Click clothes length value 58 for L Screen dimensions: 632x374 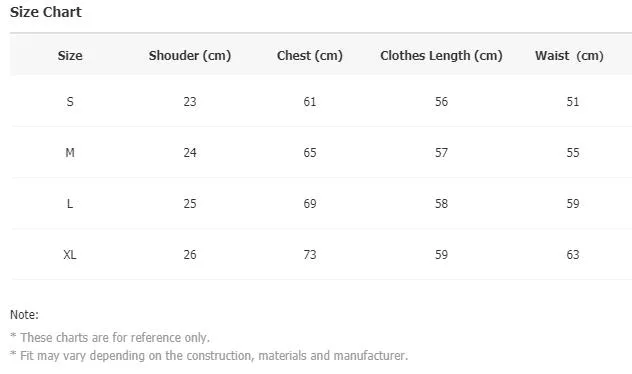pyautogui.click(x=441, y=204)
